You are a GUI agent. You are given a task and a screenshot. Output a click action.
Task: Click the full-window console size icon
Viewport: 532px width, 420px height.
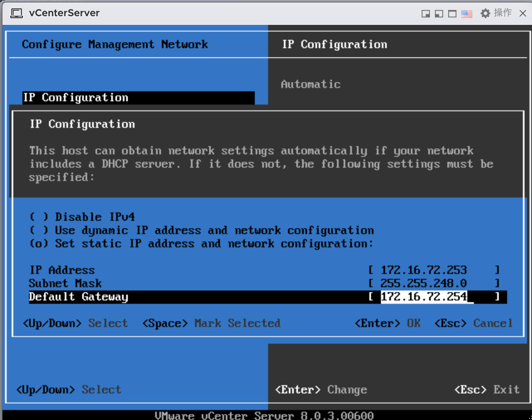452,14
